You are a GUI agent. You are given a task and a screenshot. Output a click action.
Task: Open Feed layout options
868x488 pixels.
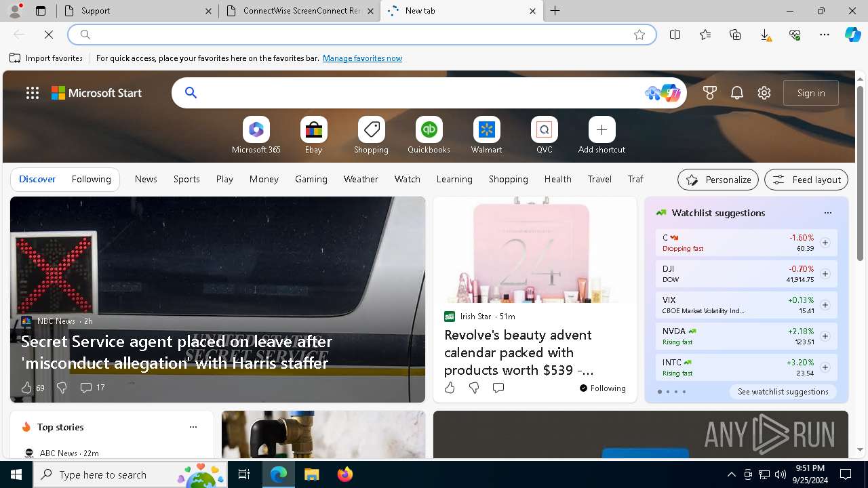coord(806,180)
